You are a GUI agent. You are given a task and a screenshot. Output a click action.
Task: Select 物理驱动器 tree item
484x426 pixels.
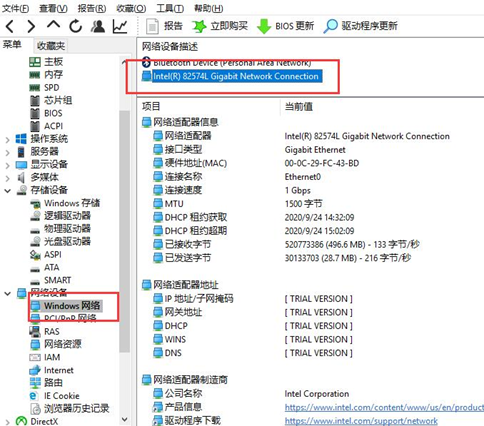click(60, 229)
